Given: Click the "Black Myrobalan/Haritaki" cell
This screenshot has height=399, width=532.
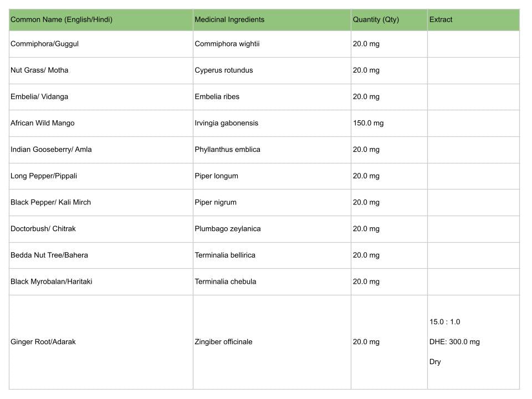Looking at the screenshot, I should pyautogui.click(x=52, y=282).
